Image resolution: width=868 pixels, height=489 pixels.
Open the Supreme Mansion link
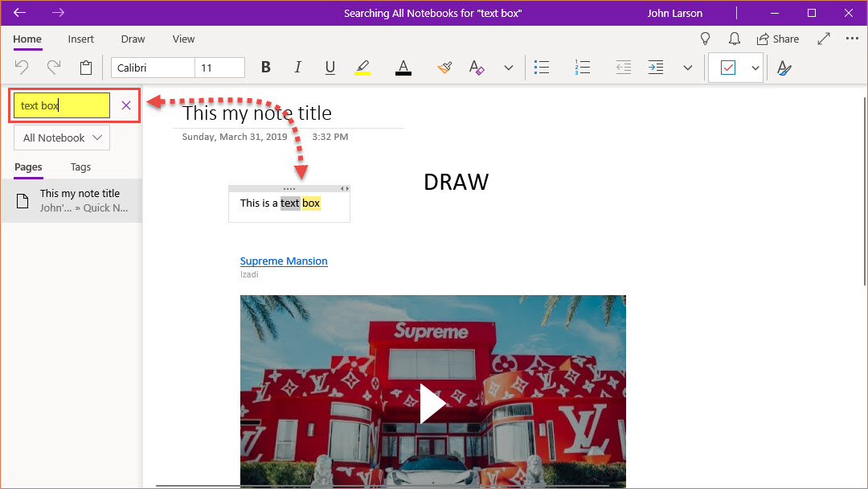(x=284, y=261)
